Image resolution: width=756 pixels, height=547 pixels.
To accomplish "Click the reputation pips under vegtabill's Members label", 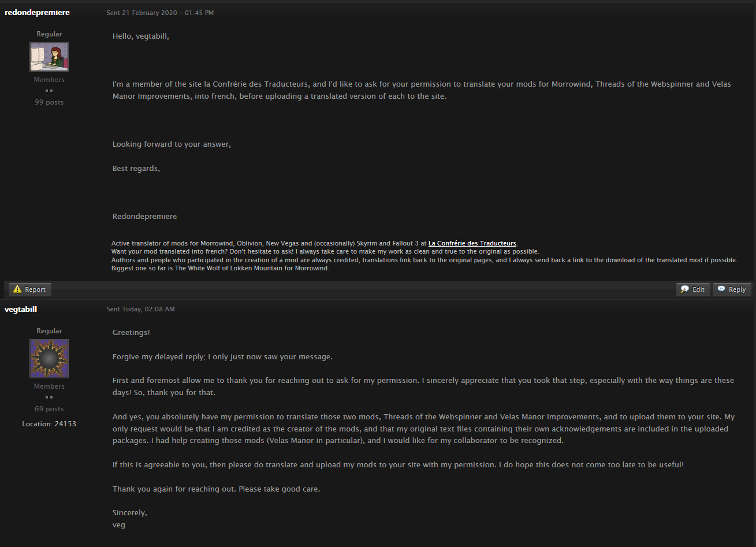I will [x=49, y=397].
